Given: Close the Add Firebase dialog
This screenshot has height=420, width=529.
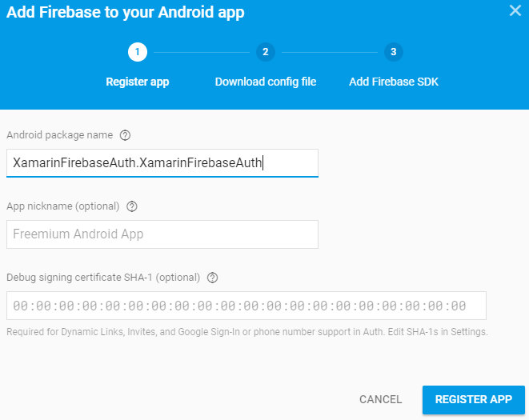Looking at the screenshot, I should click(x=516, y=10).
